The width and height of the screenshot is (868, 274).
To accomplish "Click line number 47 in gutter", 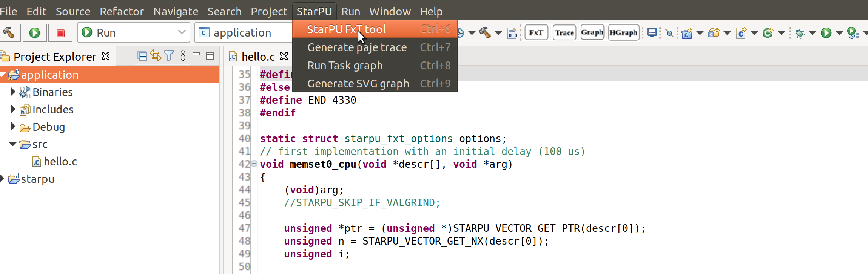I will pyautogui.click(x=244, y=228).
